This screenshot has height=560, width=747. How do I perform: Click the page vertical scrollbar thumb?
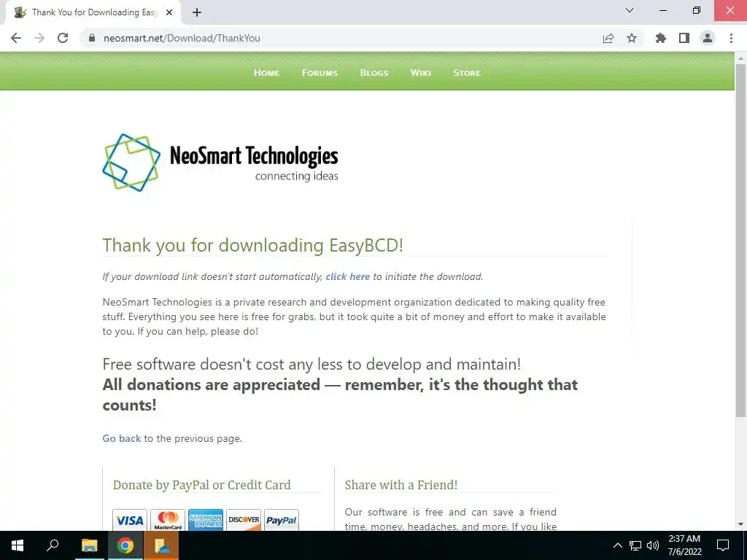pyautogui.click(x=740, y=241)
